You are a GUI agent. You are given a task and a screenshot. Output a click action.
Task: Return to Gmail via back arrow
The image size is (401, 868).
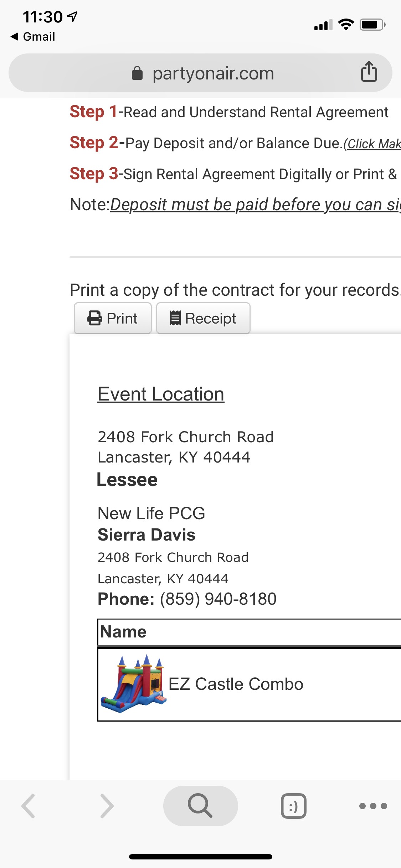[33, 36]
